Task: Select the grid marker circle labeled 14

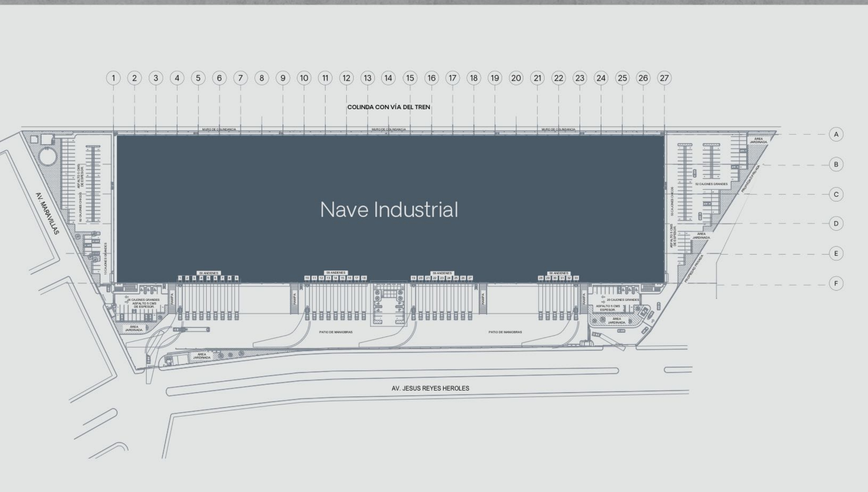Action: (x=388, y=78)
